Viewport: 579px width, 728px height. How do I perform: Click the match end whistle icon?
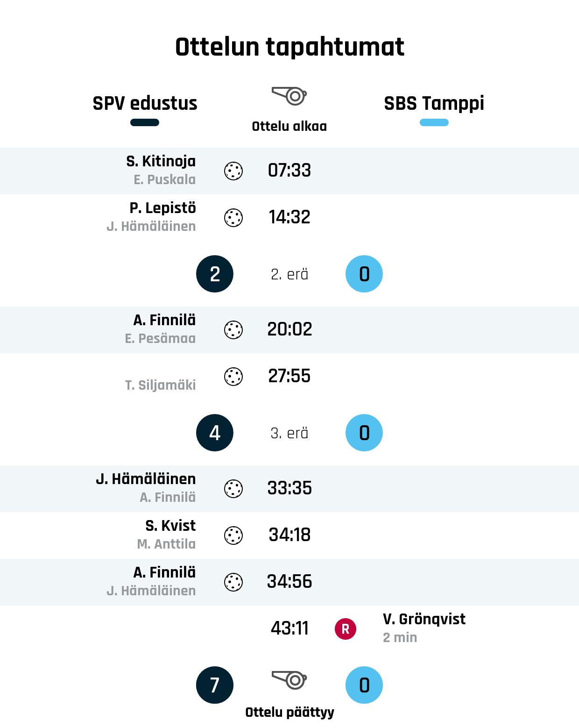pos(289,680)
